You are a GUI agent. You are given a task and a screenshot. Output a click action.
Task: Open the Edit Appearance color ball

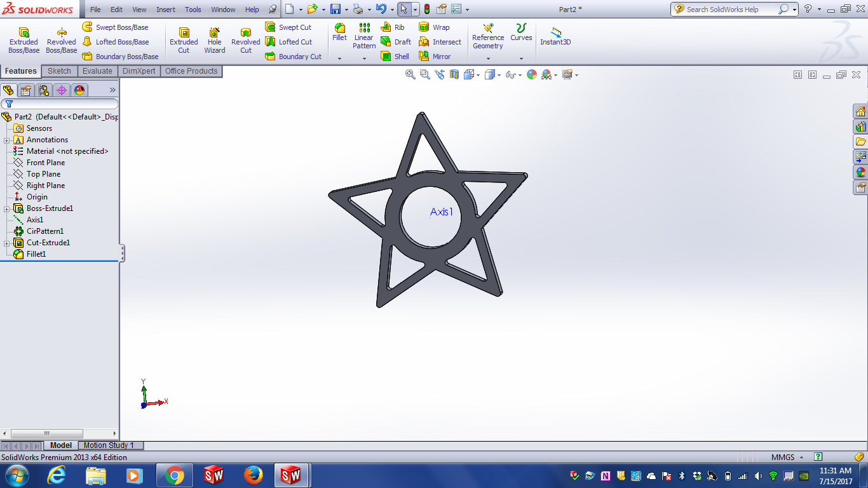tap(531, 74)
